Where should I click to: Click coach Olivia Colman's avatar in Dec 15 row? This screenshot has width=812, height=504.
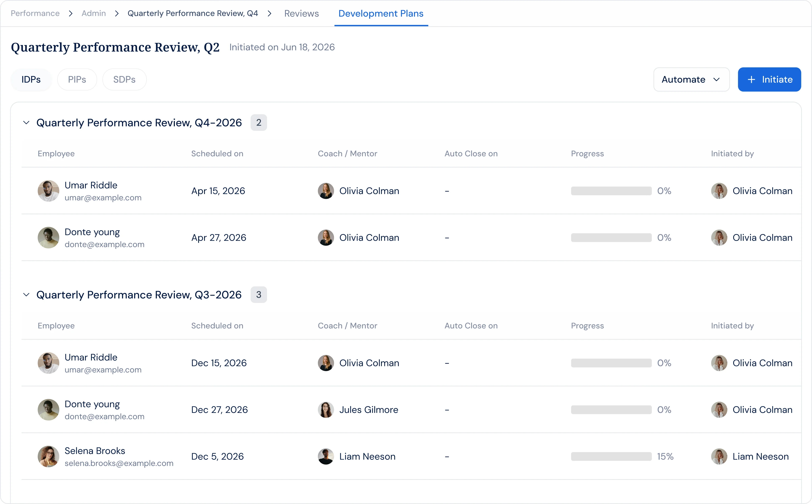pyautogui.click(x=326, y=363)
